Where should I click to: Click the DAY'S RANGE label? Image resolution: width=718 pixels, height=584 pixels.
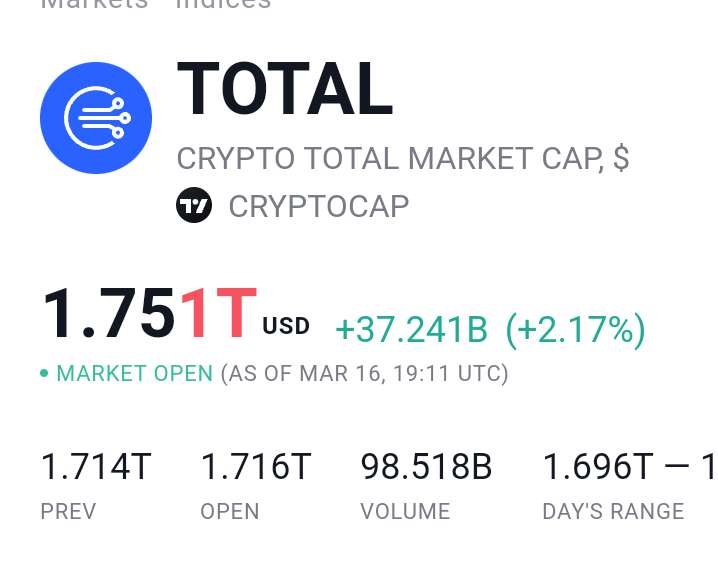[x=614, y=511]
